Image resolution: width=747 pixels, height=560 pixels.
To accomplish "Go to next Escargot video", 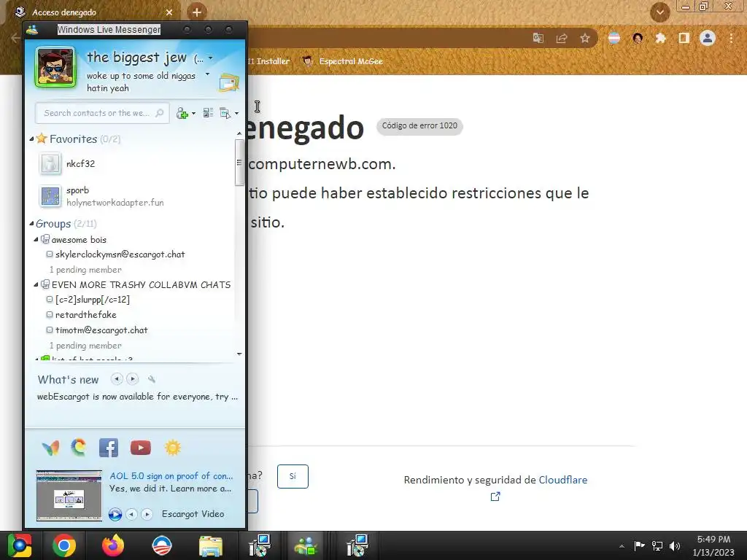I will pos(147,514).
